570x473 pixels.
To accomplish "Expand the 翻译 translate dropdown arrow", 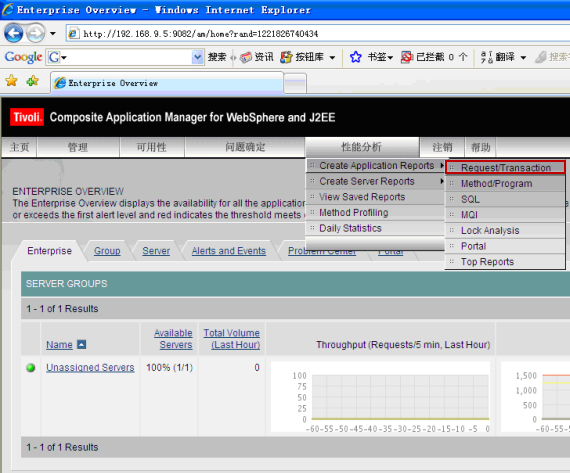I will (523, 57).
